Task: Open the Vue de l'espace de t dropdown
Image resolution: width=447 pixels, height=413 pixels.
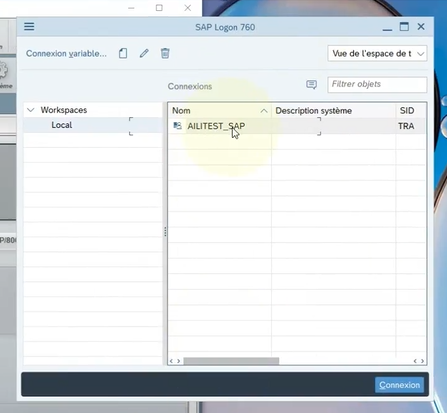Action: coord(377,53)
